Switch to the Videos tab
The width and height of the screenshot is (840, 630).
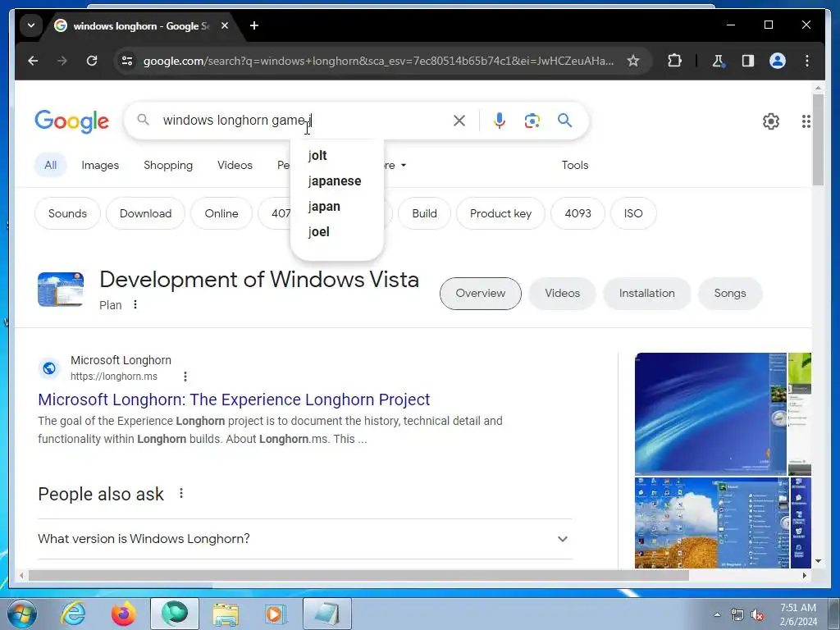[x=235, y=165]
